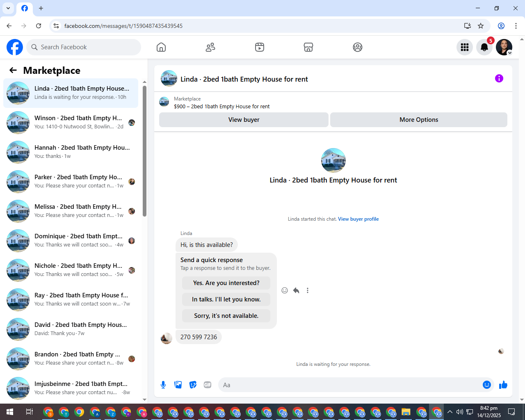Click the voice clip microphone icon
Image resolution: width=525 pixels, height=420 pixels.
(x=163, y=385)
